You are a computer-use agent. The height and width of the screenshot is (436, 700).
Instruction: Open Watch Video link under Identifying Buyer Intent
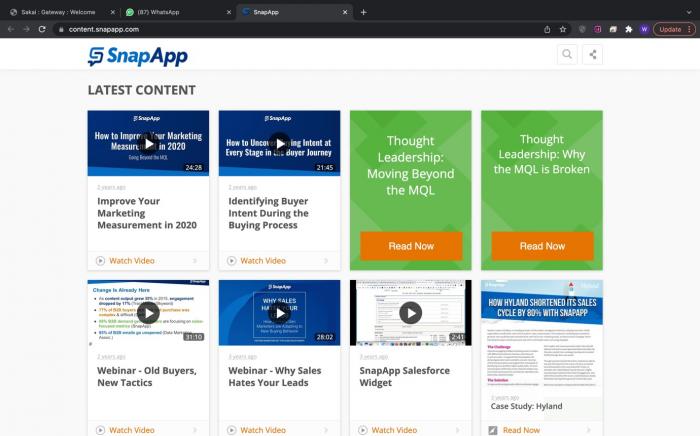coord(263,261)
